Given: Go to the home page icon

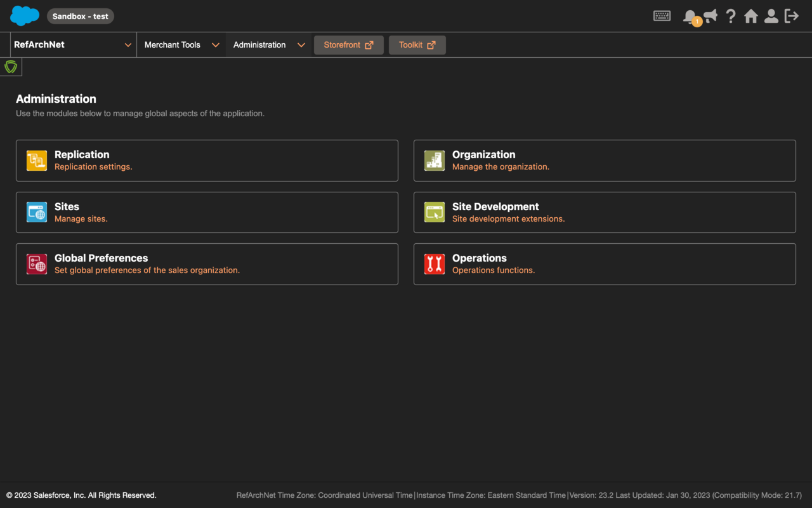Looking at the screenshot, I should point(751,16).
